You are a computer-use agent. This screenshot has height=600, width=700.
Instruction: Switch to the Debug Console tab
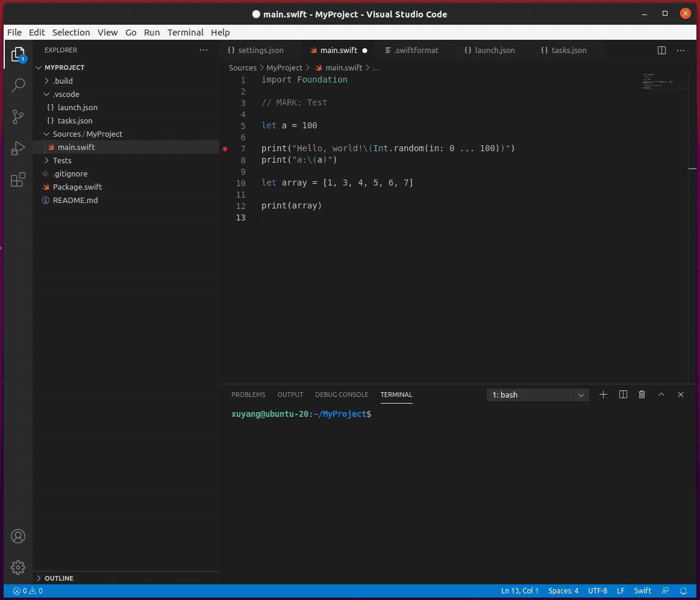click(x=341, y=395)
